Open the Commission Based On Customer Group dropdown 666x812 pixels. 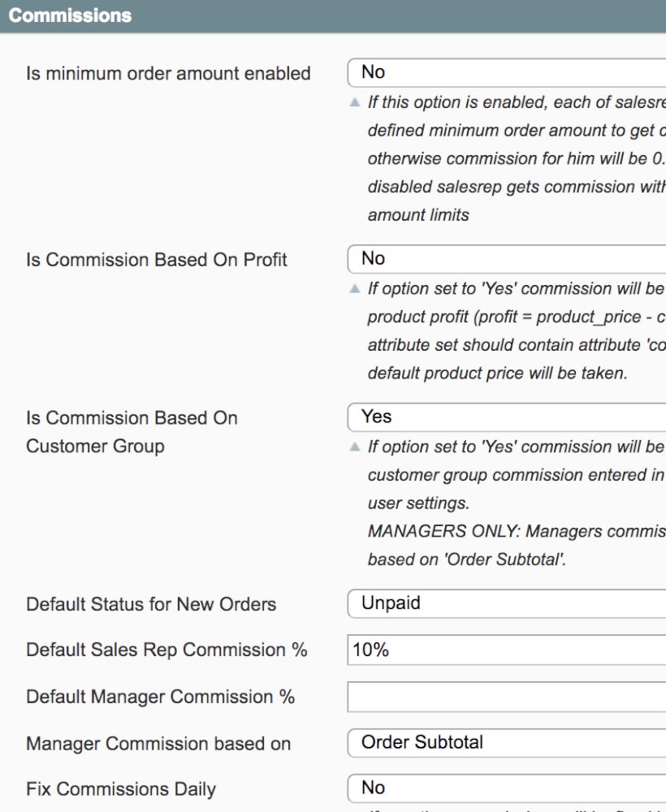[506, 417]
